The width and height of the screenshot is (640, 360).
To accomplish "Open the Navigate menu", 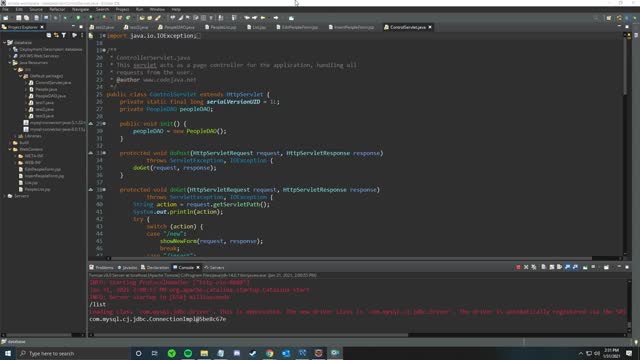I will [x=80, y=9].
